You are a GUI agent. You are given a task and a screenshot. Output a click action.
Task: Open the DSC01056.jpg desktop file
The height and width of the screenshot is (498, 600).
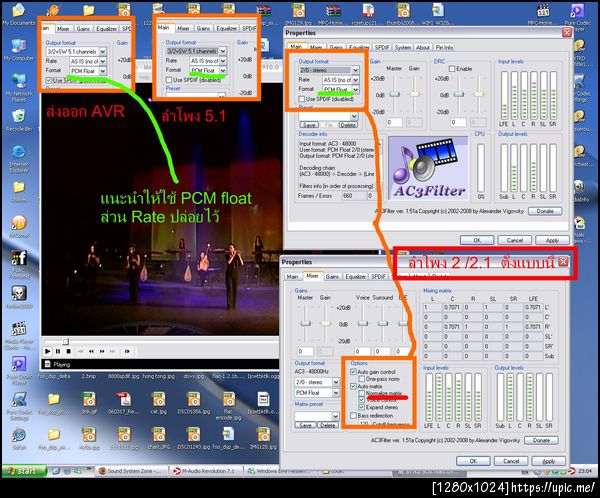[194, 403]
